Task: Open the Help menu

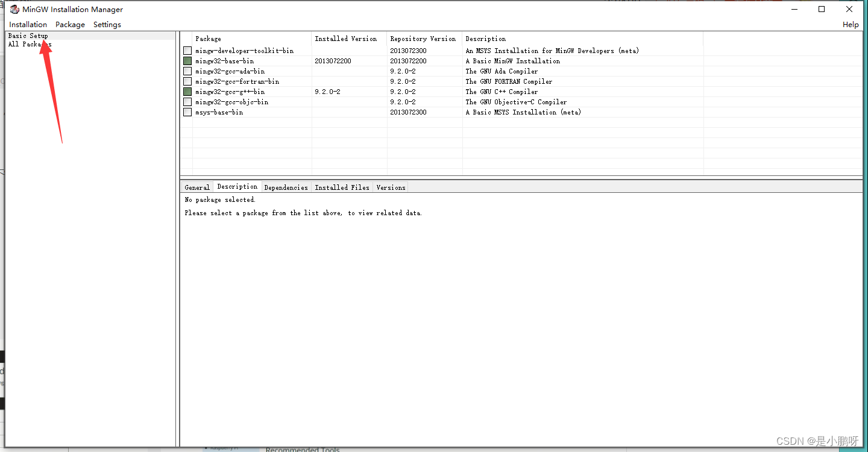Action: tap(851, 25)
